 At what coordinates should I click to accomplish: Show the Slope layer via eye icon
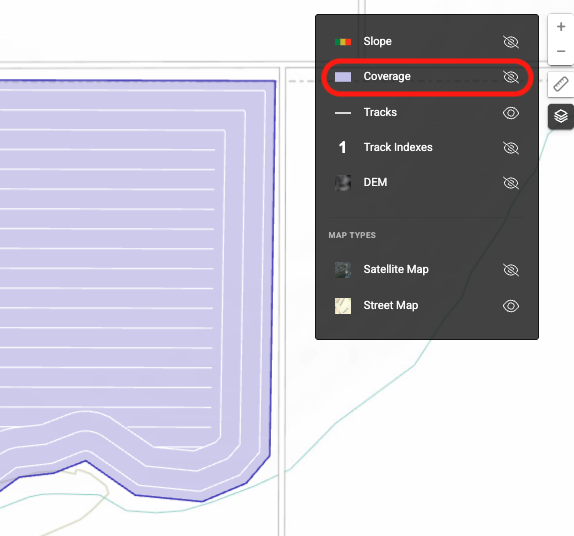pyautogui.click(x=511, y=42)
